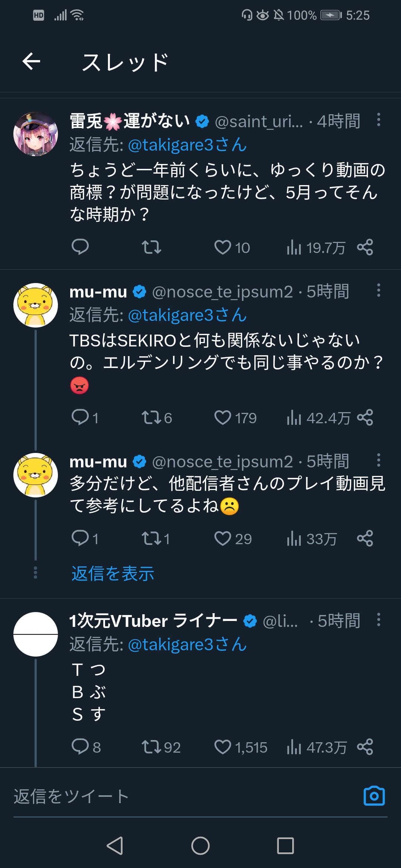Retweet the tweet with 92 retweets

tap(151, 747)
